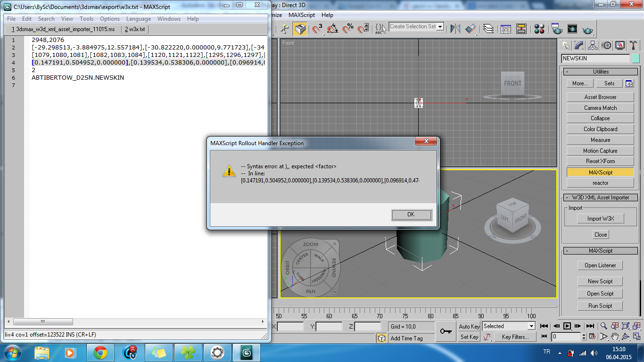Select the Orbit viewport navigation tool

coord(627,337)
